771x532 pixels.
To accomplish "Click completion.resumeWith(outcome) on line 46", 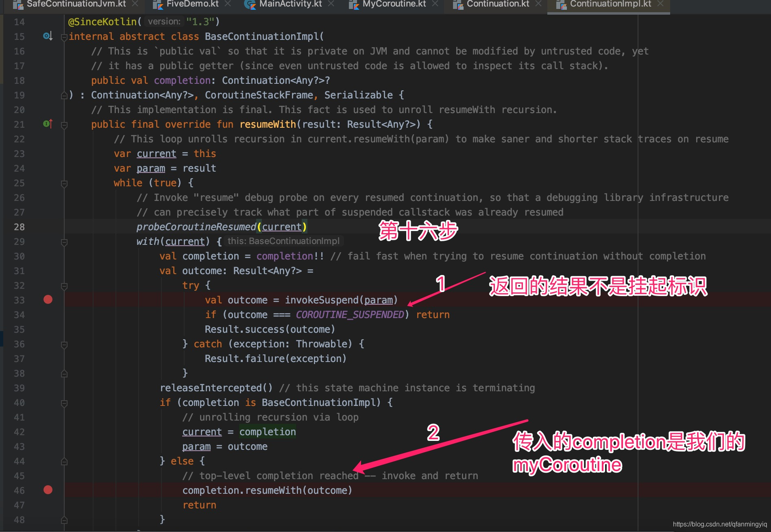I will point(267,491).
